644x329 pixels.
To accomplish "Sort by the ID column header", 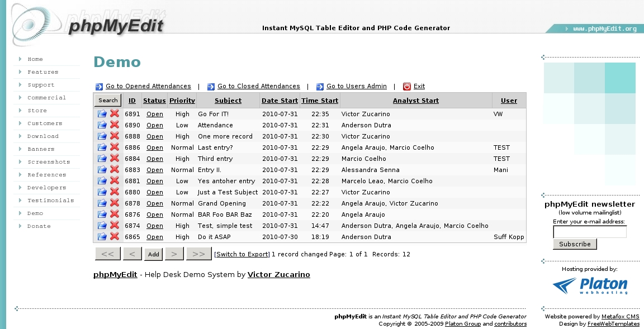I will (x=132, y=101).
